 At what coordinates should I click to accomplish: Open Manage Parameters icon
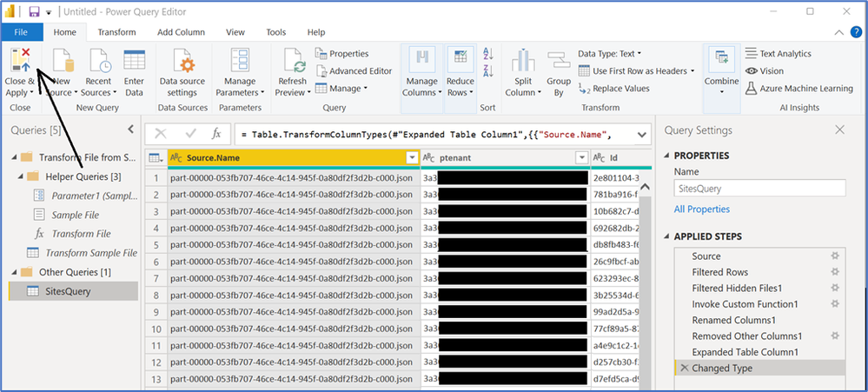241,60
